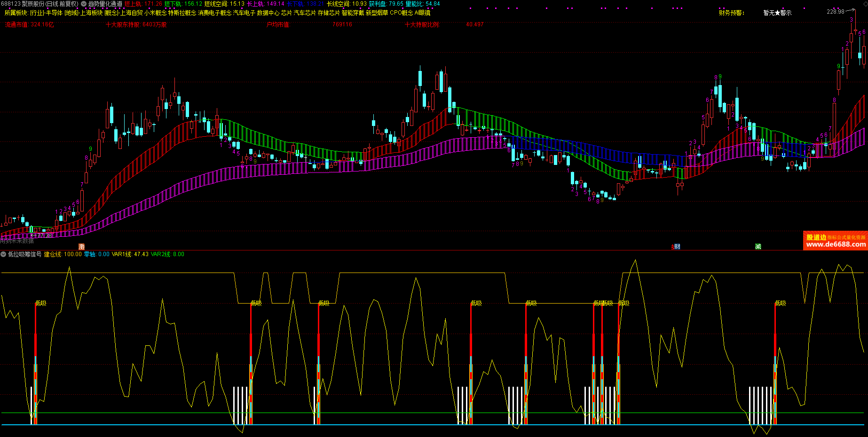
Task: Click the [地域]-上海板块 sector tag
Action: coord(83,13)
